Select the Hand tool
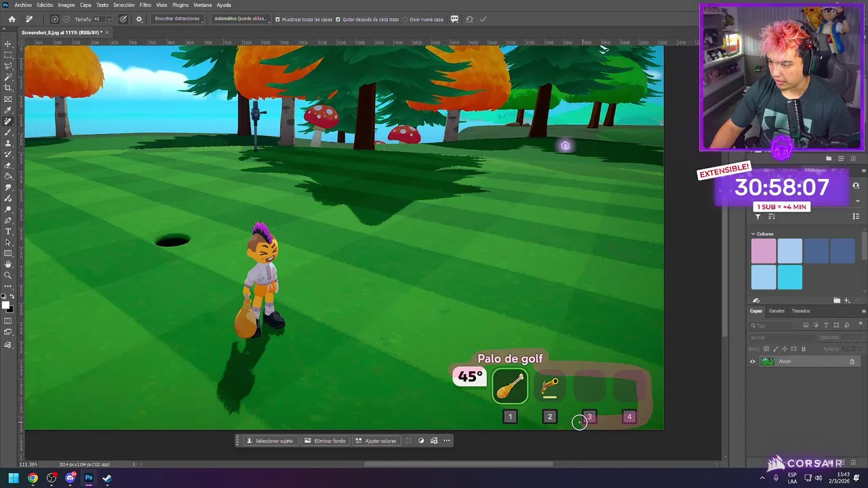 coord(8,264)
